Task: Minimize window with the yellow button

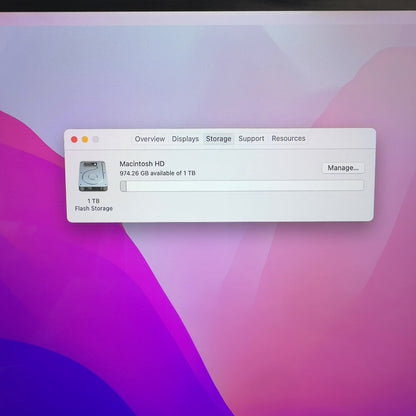Action: pos(85,139)
